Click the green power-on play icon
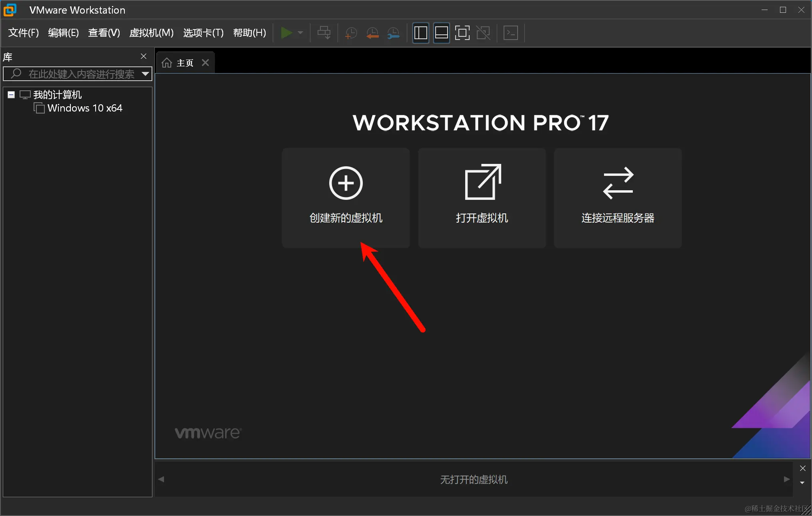812x516 pixels. pos(286,33)
